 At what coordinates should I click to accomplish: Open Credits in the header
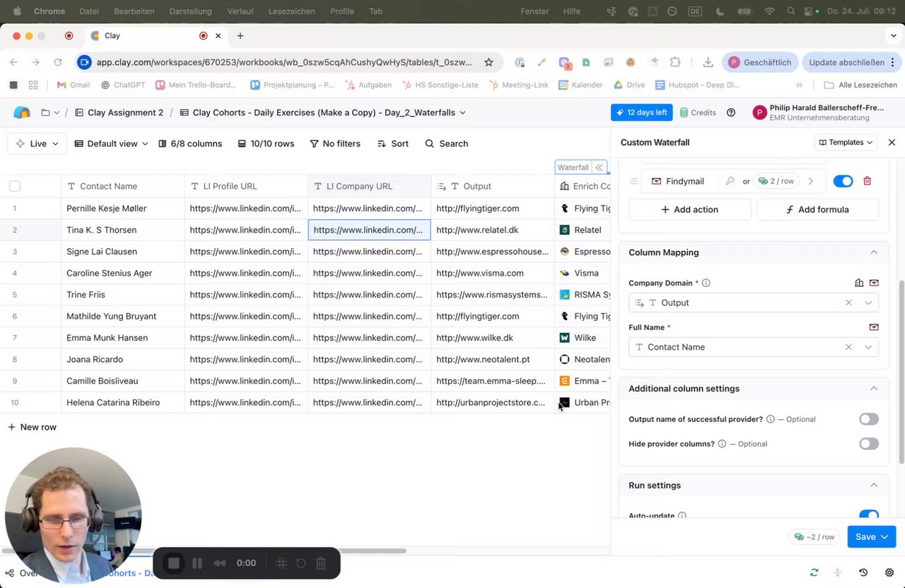coord(698,112)
